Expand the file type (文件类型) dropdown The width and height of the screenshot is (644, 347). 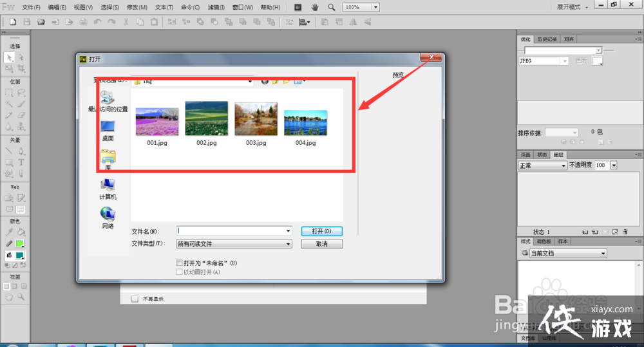[x=288, y=244]
